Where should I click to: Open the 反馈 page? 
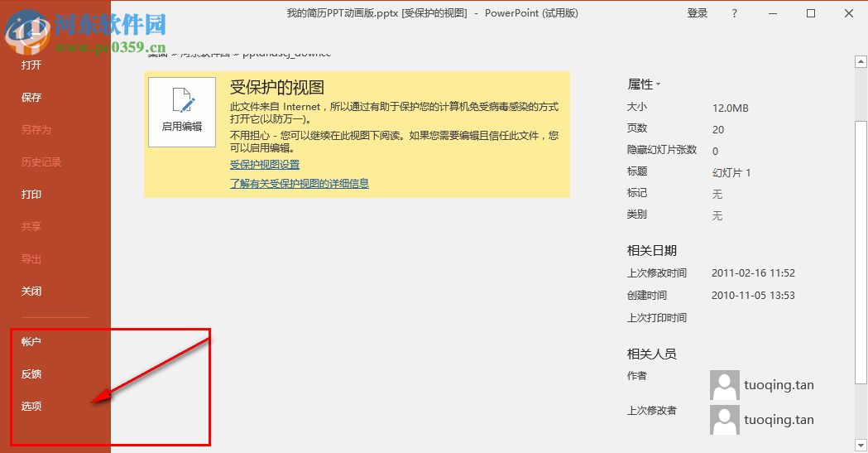click(31, 373)
